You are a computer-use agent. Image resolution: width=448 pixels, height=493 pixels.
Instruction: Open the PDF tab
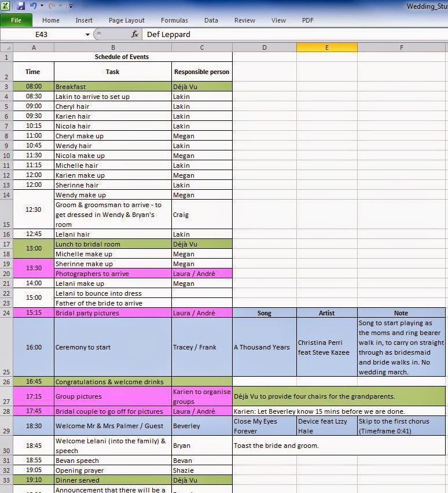308,20
